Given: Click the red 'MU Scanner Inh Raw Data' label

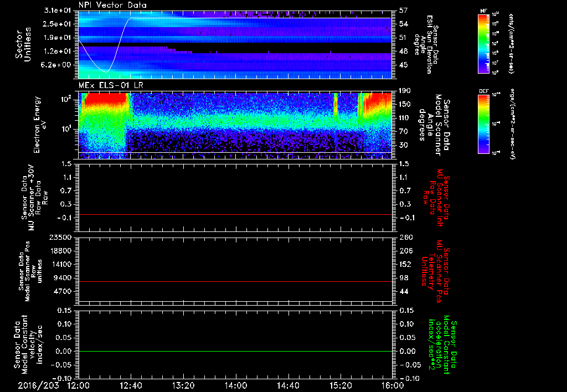Looking at the screenshot, I should point(436,198).
